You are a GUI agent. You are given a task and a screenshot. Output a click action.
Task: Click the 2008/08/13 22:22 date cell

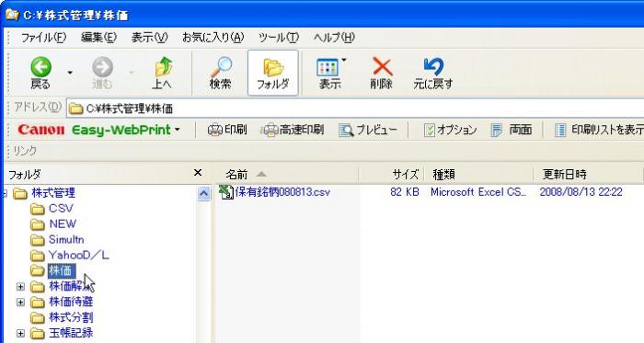coord(581,192)
